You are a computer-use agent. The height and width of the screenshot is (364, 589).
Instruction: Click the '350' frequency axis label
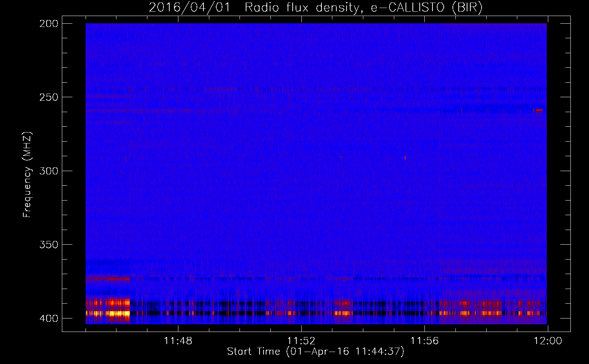[x=48, y=245]
